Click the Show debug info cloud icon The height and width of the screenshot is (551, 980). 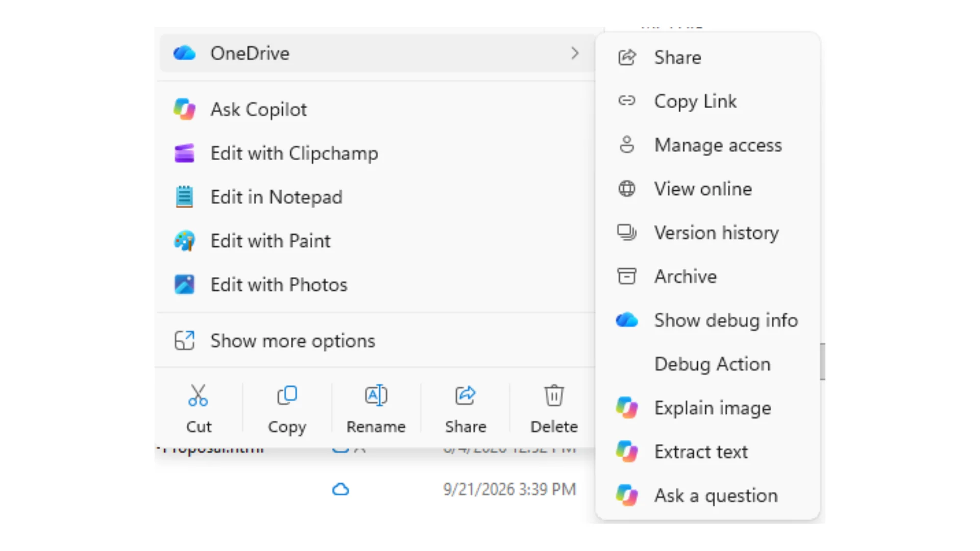click(x=627, y=320)
